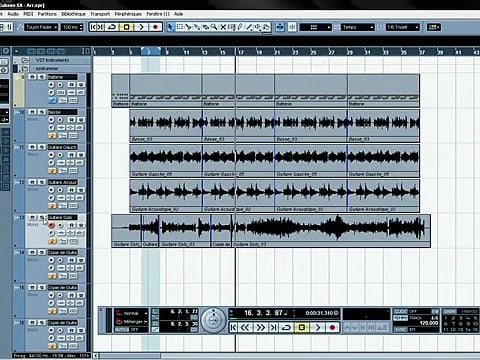Mute the Guitare Acoustique track
The height and width of the screenshot is (360, 480).
coord(32,182)
